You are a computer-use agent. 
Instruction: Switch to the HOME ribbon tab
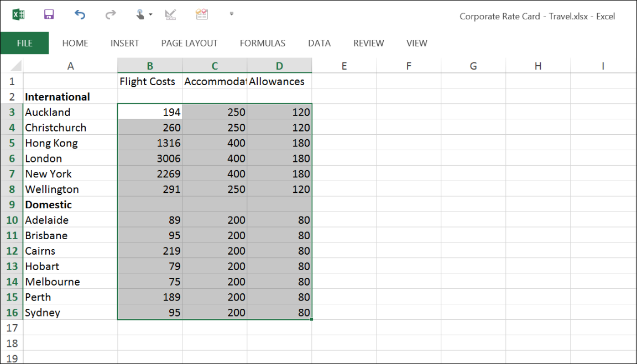75,43
